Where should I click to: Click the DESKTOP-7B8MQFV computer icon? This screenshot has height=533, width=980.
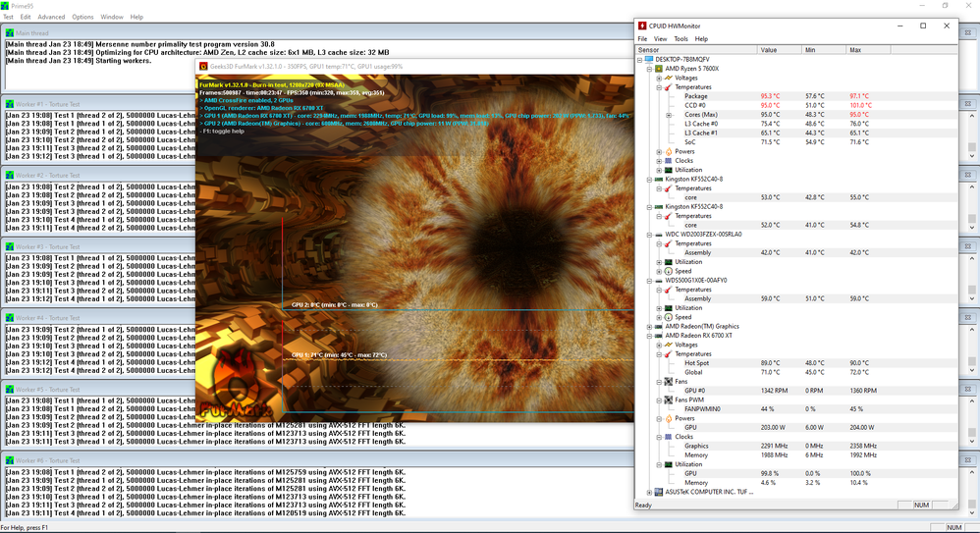click(649, 59)
